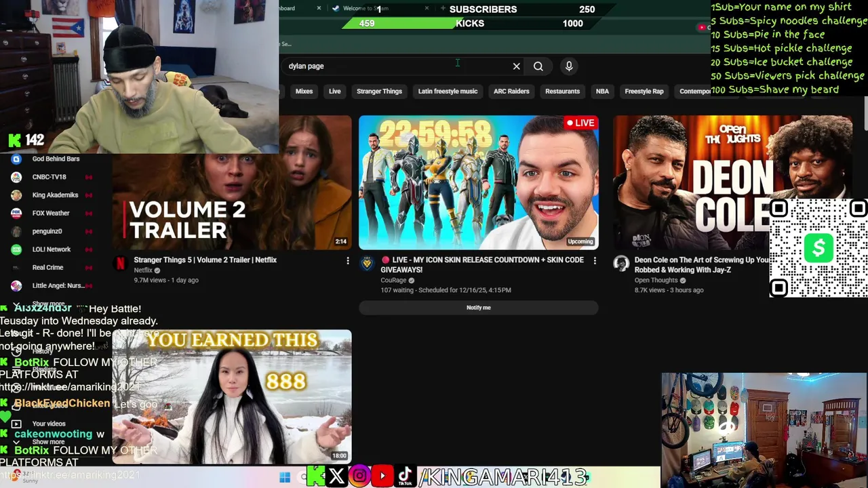Filter results by Live chip
Screen dimensions: 868x488
[335, 91]
